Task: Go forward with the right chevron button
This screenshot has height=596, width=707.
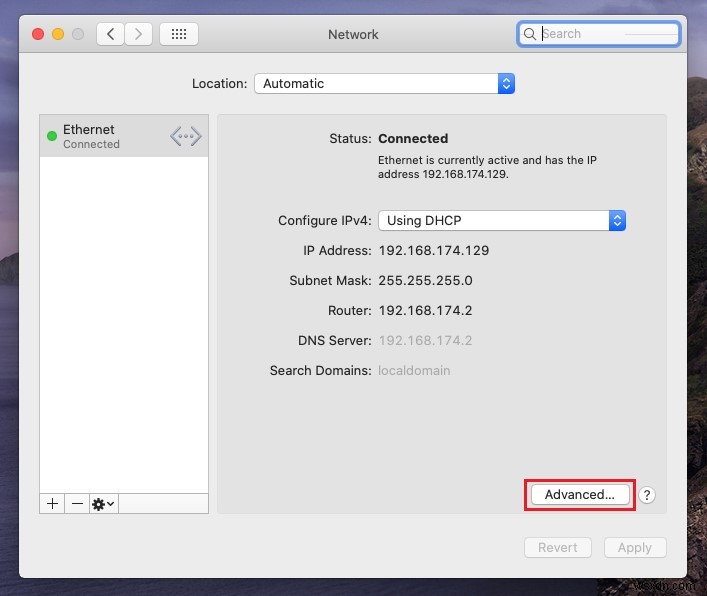Action: click(138, 34)
